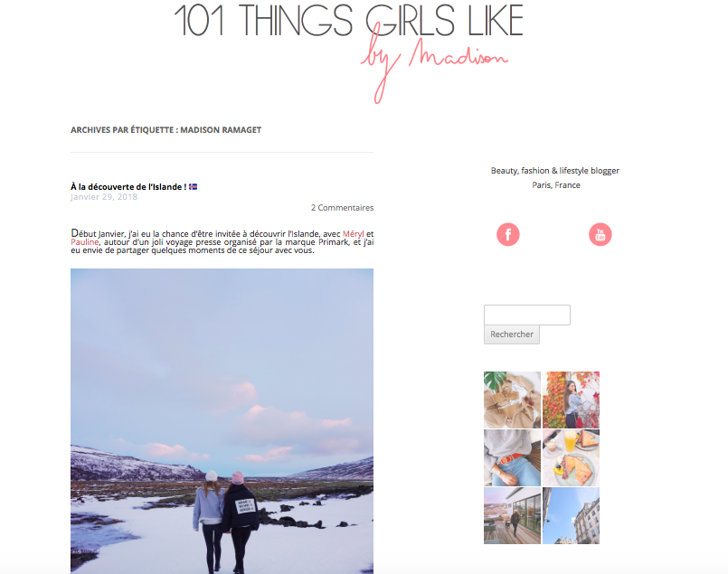Open the post 'À la découverte de l'Islande'
728x574 pixels.
128,186
